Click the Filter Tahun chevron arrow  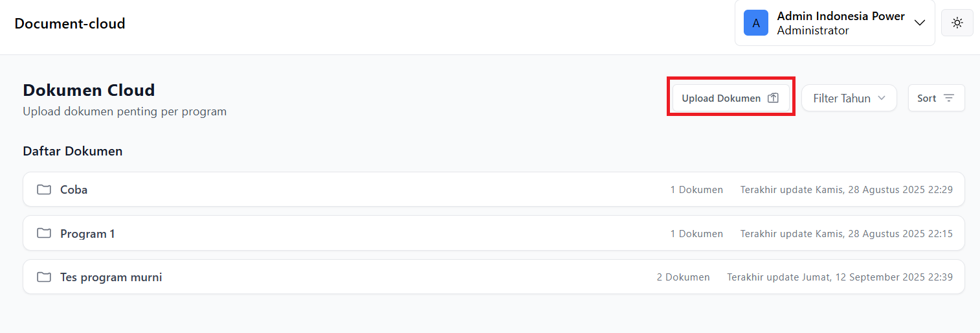click(x=882, y=98)
